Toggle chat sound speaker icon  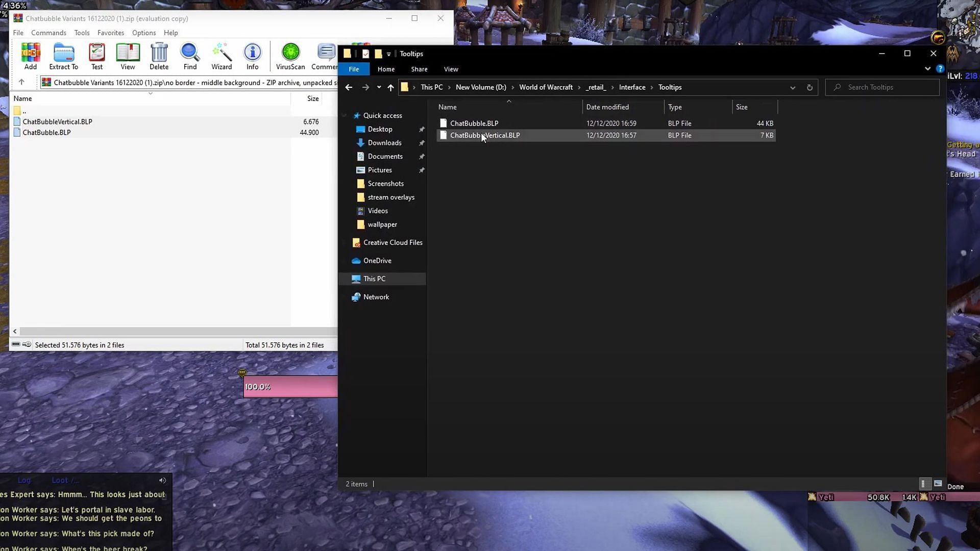(162, 480)
